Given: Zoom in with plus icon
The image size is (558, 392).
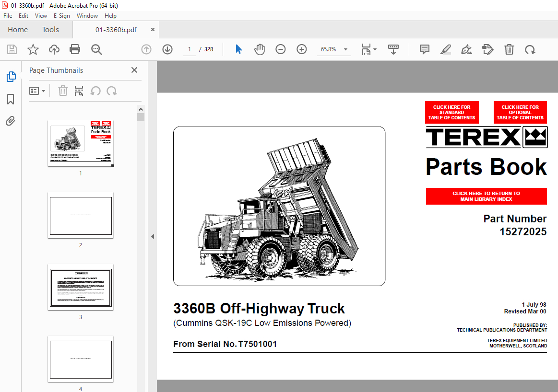Looking at the screenshot, I should [x=301, y=49].
